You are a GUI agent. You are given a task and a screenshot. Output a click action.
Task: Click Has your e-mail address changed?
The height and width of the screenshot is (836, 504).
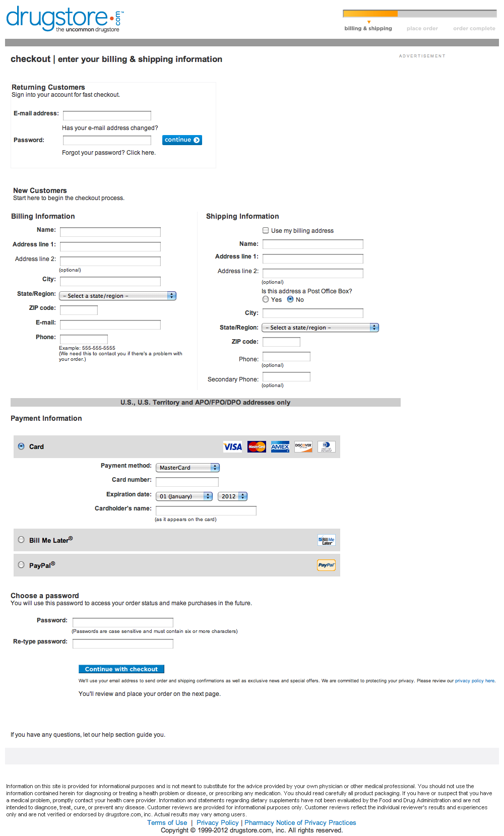[110, 128]
